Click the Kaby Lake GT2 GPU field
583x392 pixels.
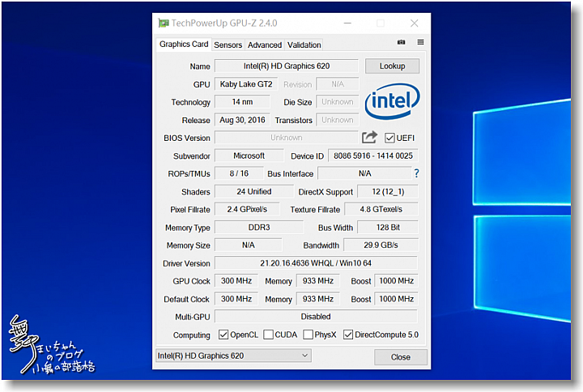(x=246, y=84)
